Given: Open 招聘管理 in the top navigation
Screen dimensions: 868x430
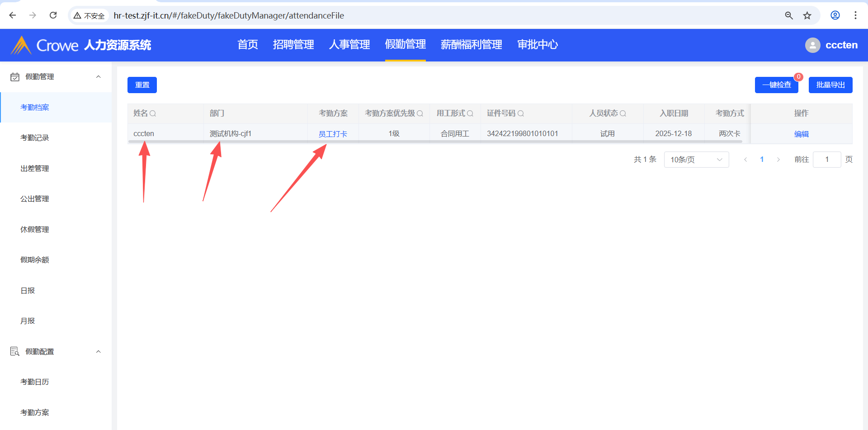Looking at the screenshot, I should 293,45.
